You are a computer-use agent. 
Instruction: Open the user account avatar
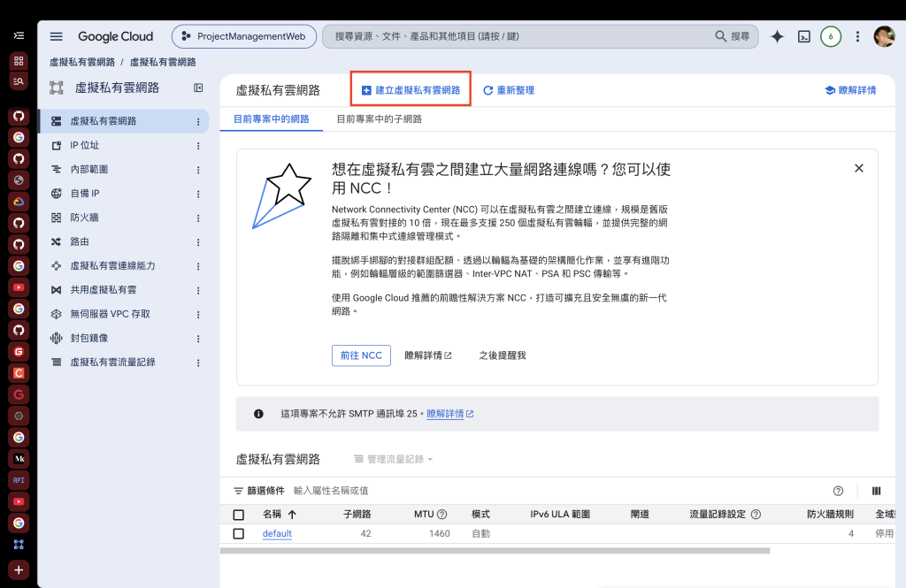tap(884, 36)
